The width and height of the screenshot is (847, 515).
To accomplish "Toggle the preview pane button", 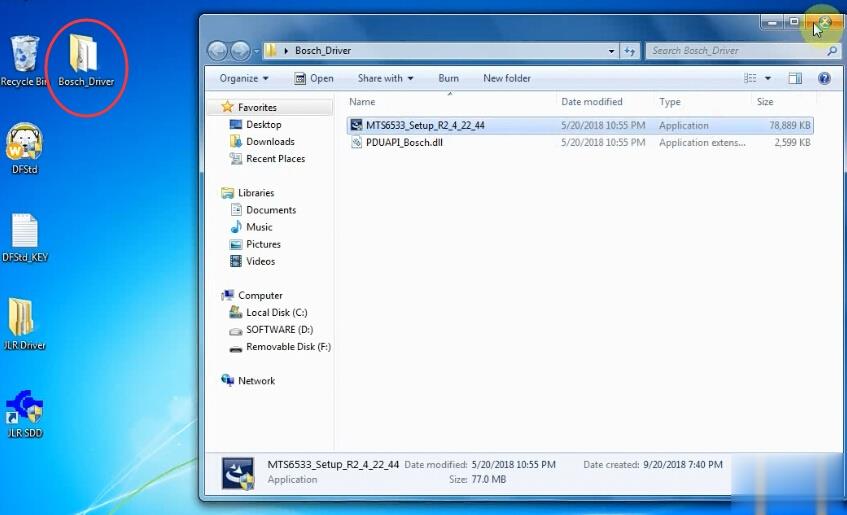I will pyautogui.click(x=795, y=78).
